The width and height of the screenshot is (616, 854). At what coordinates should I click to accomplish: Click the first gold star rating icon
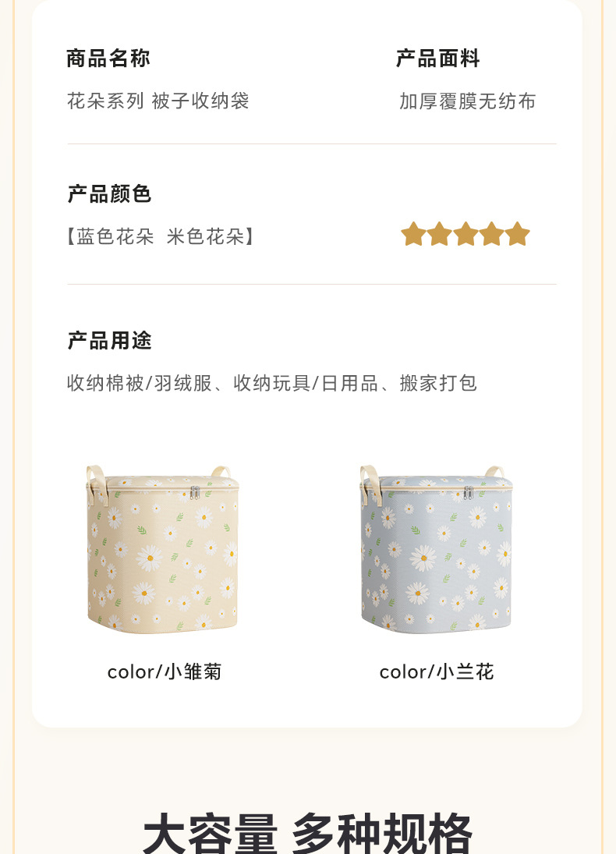(x=413, y=234)
